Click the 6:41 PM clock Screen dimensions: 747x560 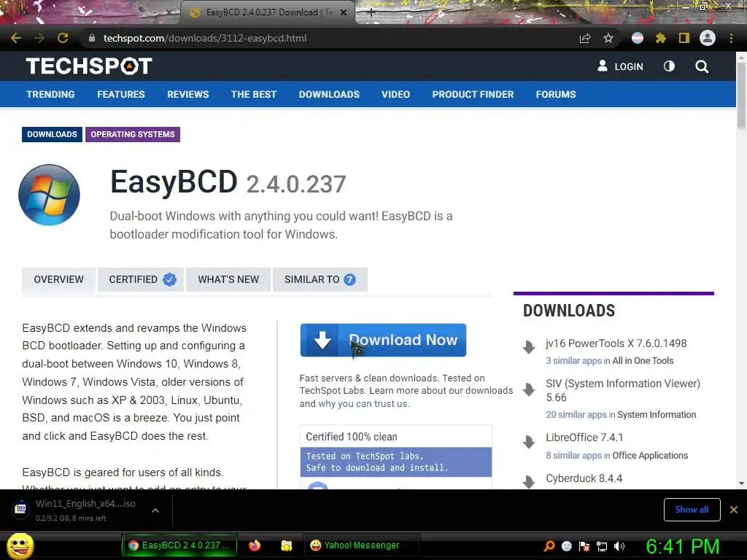[x=682, y=546]
